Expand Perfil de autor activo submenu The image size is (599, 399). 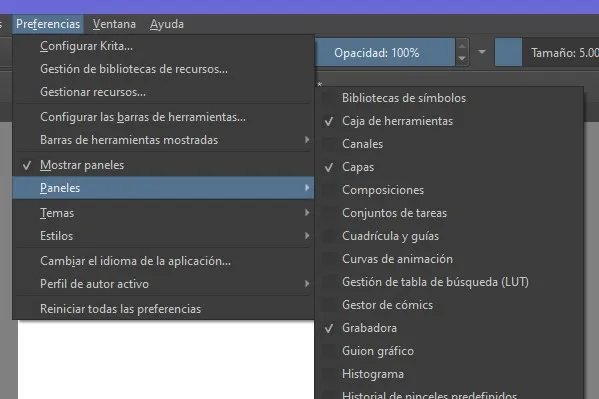coord(163,284)
